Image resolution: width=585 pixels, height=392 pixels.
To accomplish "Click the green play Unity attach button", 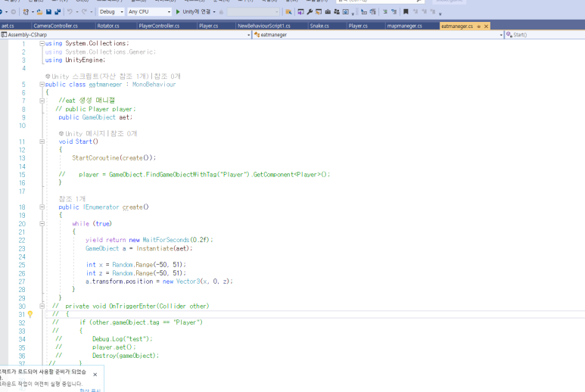I will pyautogui.click(x=178, y=12).
